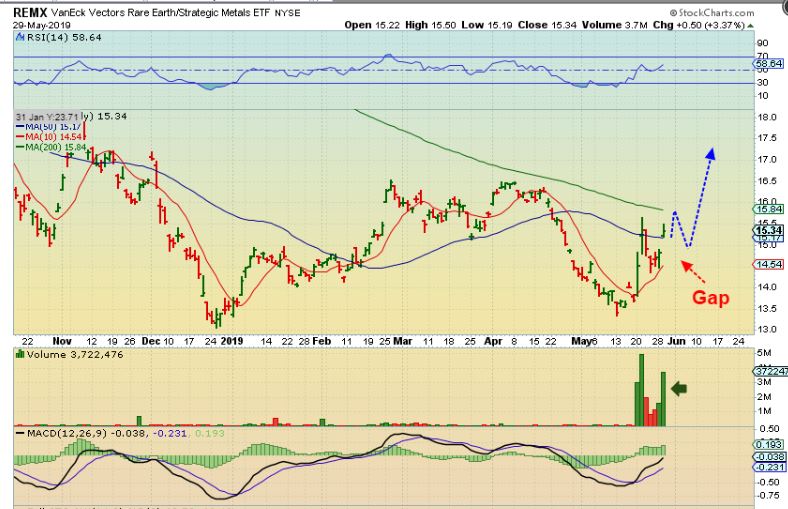Click the 13.0 price axis label
This screenshot has height=509, width=788.
[x=767, y=330]
